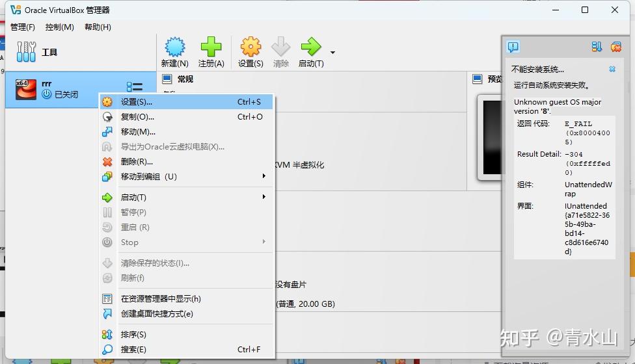
Task: Open the Tools (工具) icon in left panel
Action: 26,52
